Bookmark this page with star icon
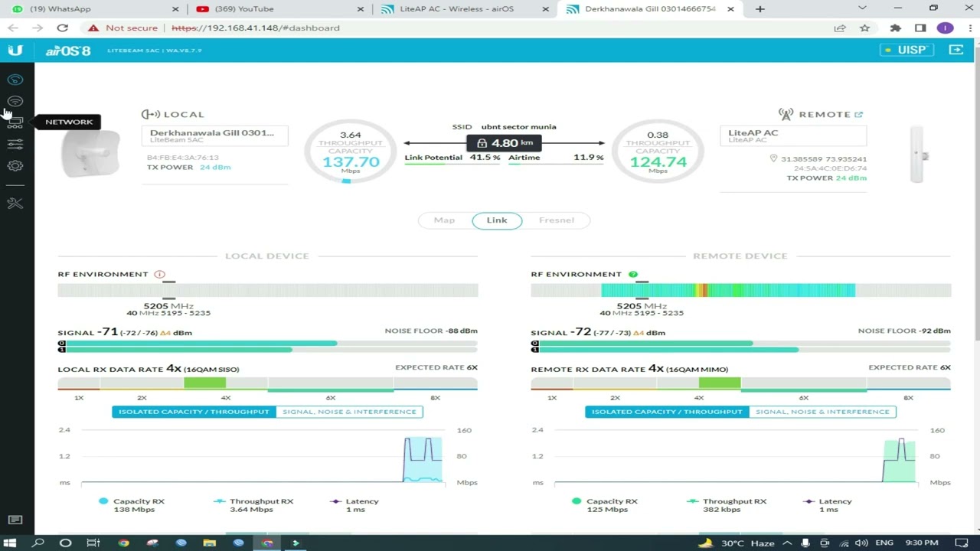Viewport: 980px width, 551px height. 864,28
